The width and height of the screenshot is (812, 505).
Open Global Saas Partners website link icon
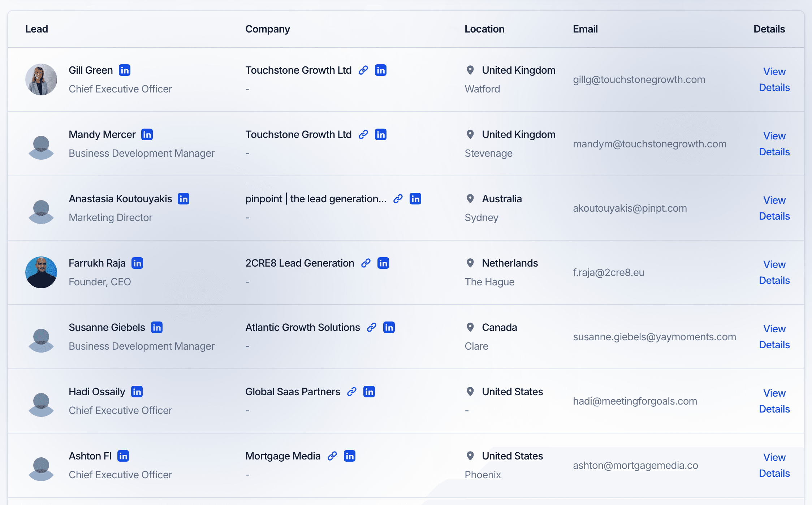[x=352, y=392]
